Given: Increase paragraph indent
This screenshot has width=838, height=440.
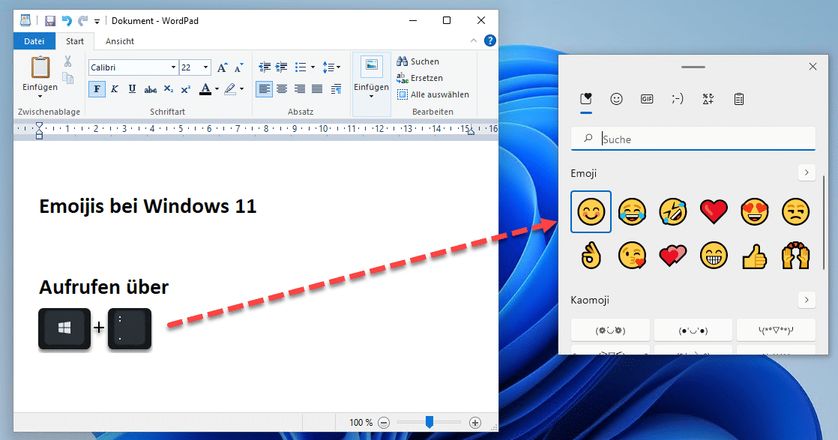Looking at the screenshot, I should [x=282, y=67].
